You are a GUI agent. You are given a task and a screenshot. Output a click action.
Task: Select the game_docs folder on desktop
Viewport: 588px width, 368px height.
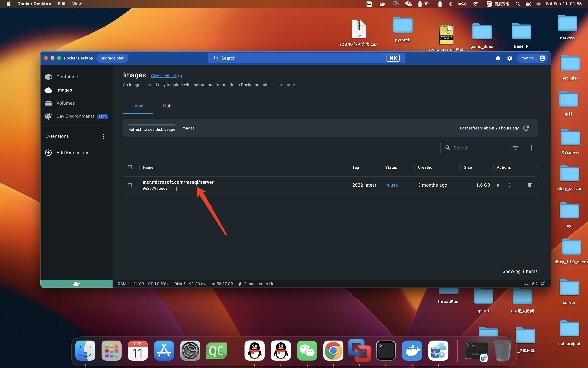[x=482, y=36]
